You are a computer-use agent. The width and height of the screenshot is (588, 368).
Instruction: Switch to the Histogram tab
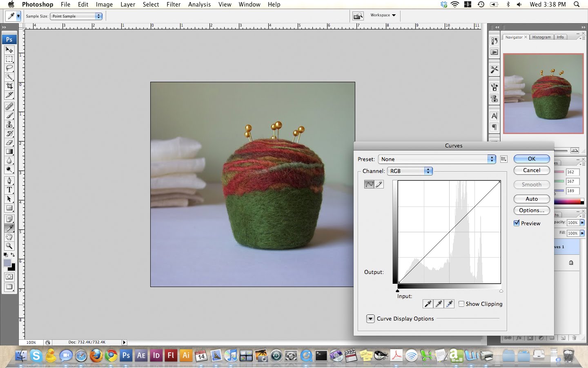click(x=541, y=37)
